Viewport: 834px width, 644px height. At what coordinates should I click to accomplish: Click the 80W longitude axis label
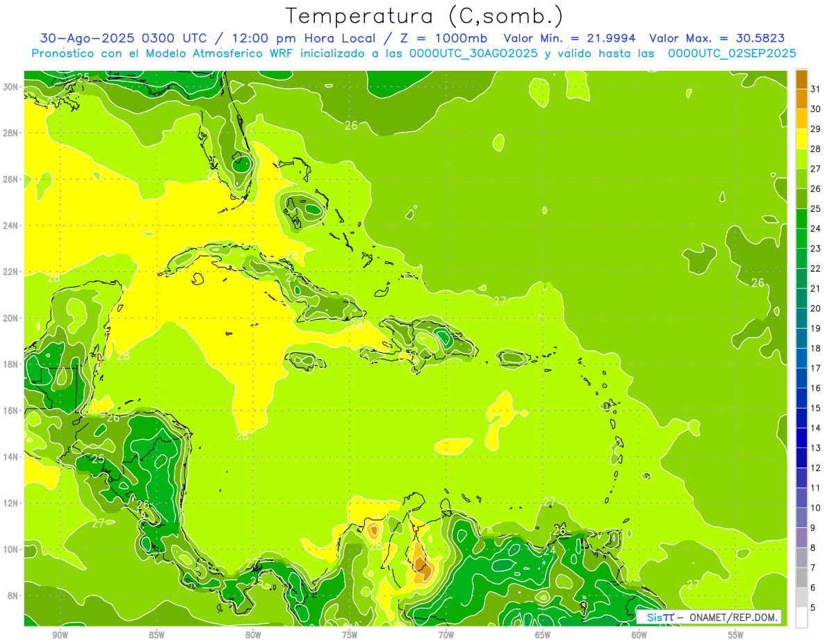pyautogui.click(x=253, y=635)
